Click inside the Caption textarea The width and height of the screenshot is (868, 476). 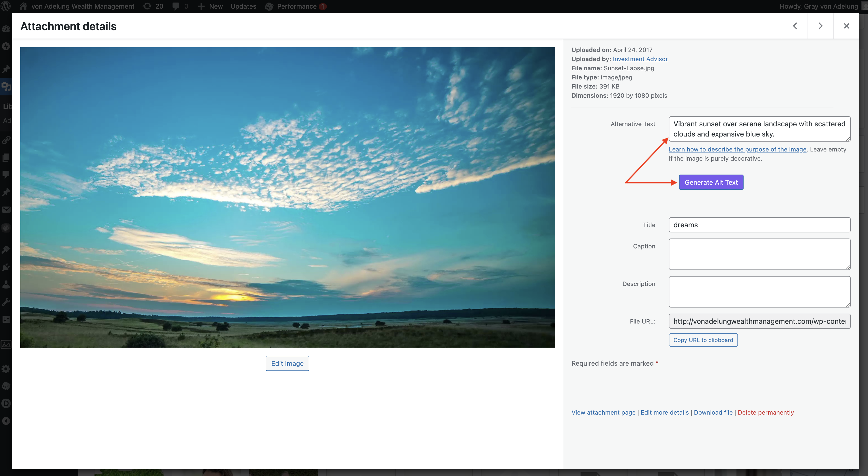[760, 254]
